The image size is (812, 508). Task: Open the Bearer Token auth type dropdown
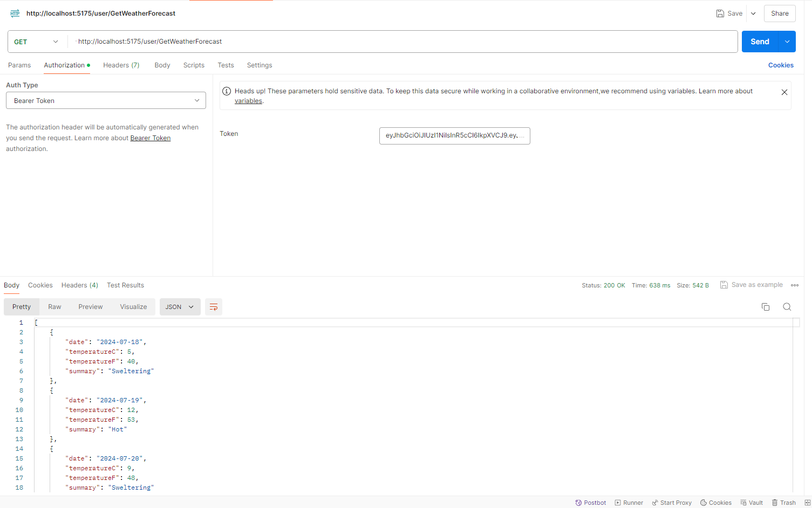pyautogui.click(x=106, y=100)
